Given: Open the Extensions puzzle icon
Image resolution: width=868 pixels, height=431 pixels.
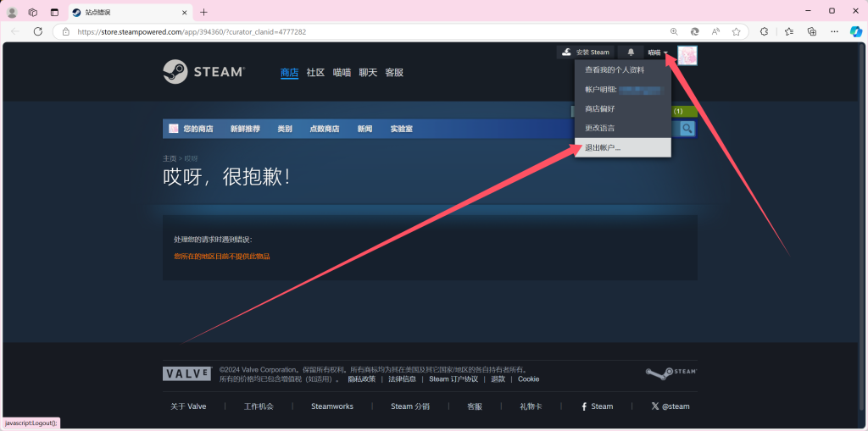Looking at the screenshot, I should point(765,31).
